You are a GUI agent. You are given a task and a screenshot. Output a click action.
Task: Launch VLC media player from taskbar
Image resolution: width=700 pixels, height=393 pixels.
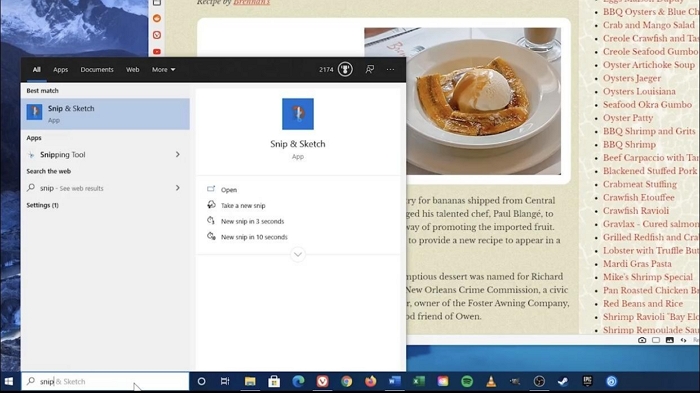coord(491,381)
